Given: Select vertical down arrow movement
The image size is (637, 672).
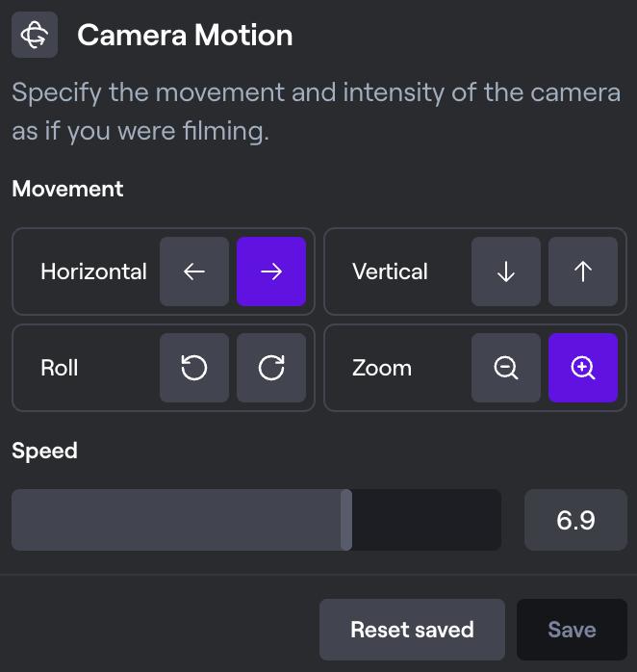Looking at the screenshot, I should (x=506, y=271).
